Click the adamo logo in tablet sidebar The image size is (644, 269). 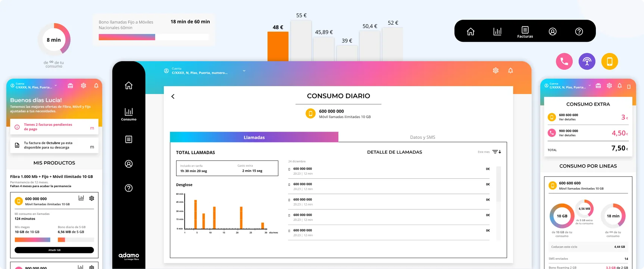[x=129, y=256]
